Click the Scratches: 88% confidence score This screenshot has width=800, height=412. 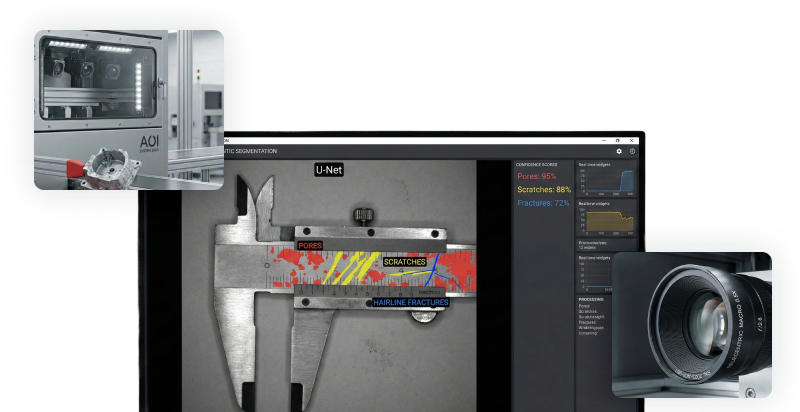coord(544,190)
